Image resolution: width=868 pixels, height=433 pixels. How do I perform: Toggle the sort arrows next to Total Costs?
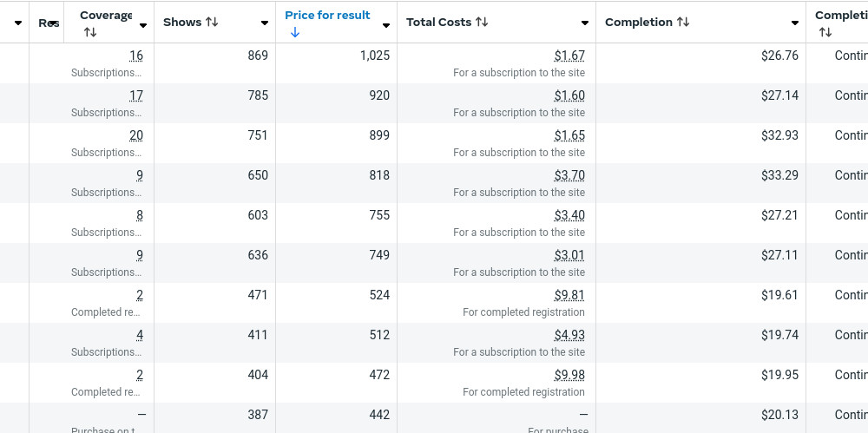[482, 22]
